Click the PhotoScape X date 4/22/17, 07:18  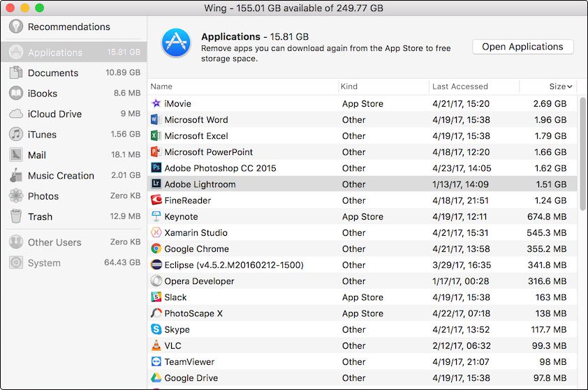[461, 313]
